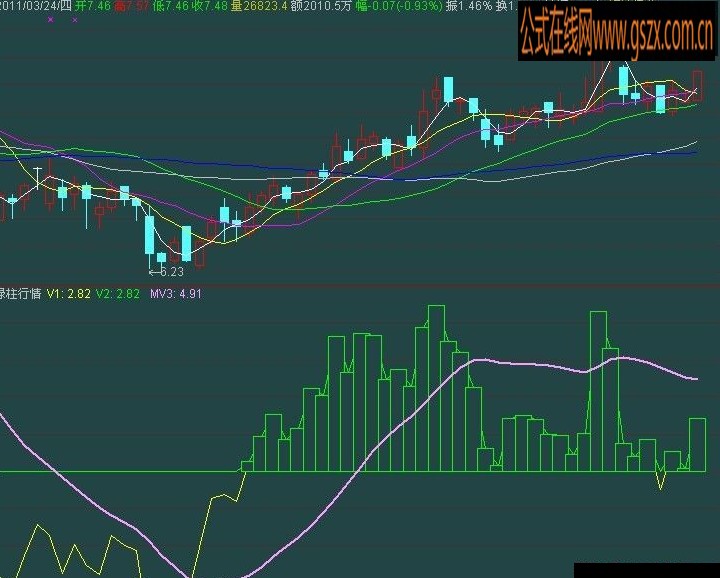Select the V2: 2.82 indicator value
Screen dimensions: 720x578
[118, 293]
